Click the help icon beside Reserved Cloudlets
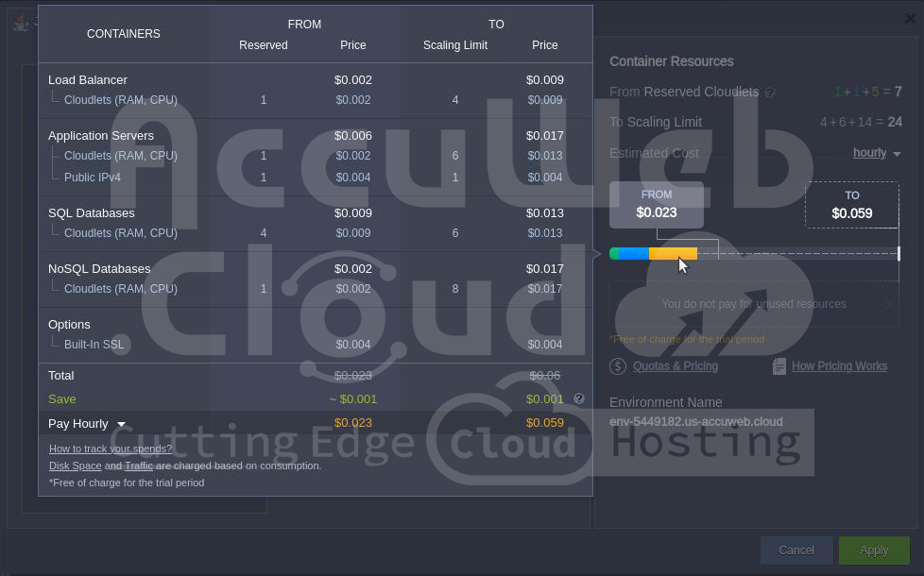This screenshot has width=924, height=576. coord(769,93)
